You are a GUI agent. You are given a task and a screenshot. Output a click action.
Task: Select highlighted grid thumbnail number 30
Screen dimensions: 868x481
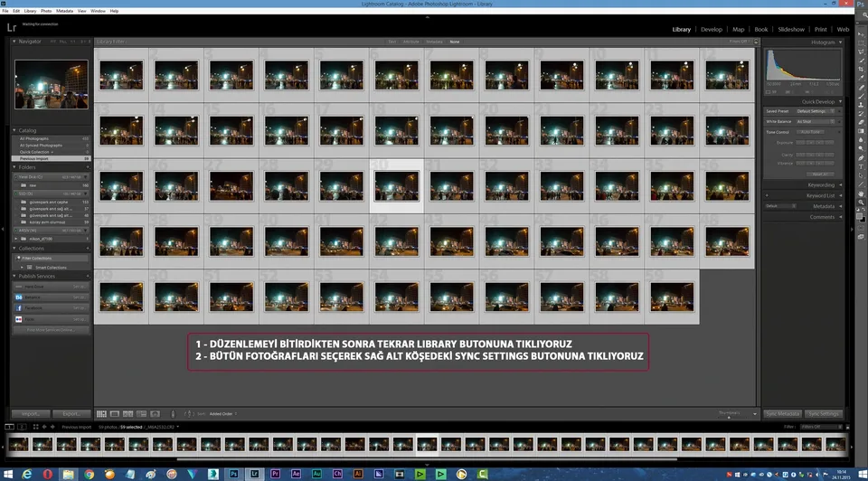pos(396,186)
